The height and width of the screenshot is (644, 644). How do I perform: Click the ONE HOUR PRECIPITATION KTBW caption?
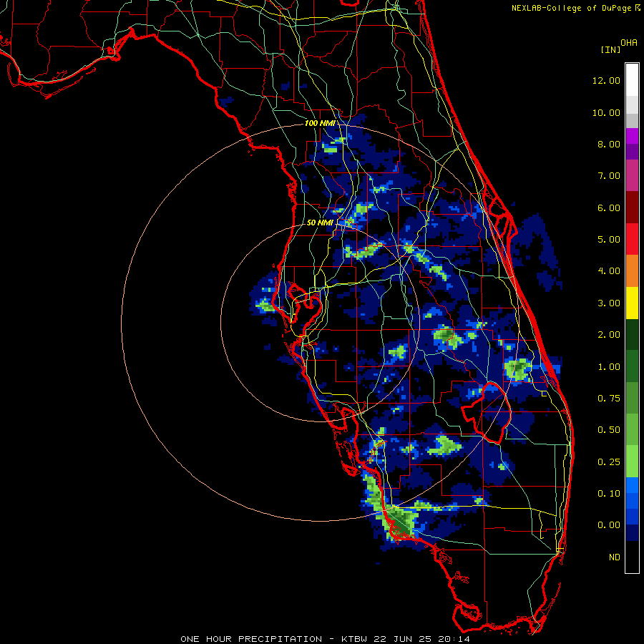(x=325, y=639)
